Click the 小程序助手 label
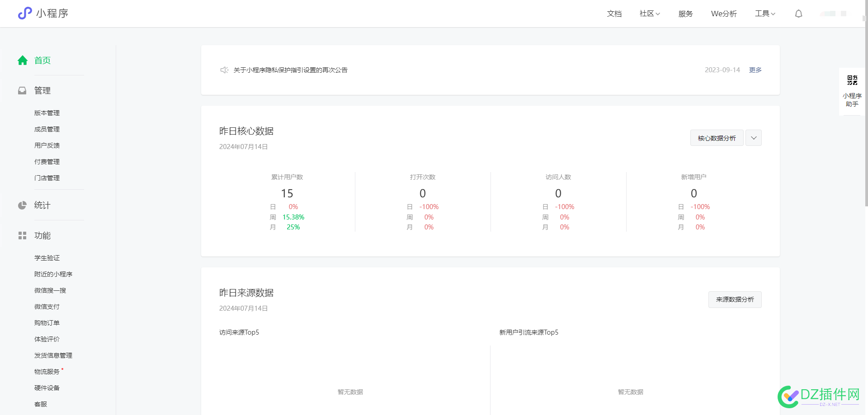Image resolution: width=868 pixels, height=415 pixels. (x=852, y=100)
